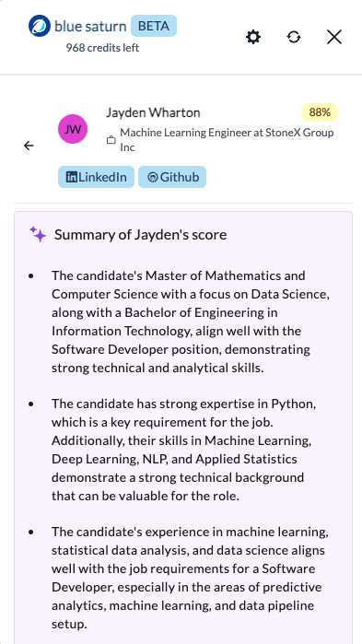Screen dimensions: 362x644
Task: Open Jayden's Github profile
Action: [x=172, y=177]
